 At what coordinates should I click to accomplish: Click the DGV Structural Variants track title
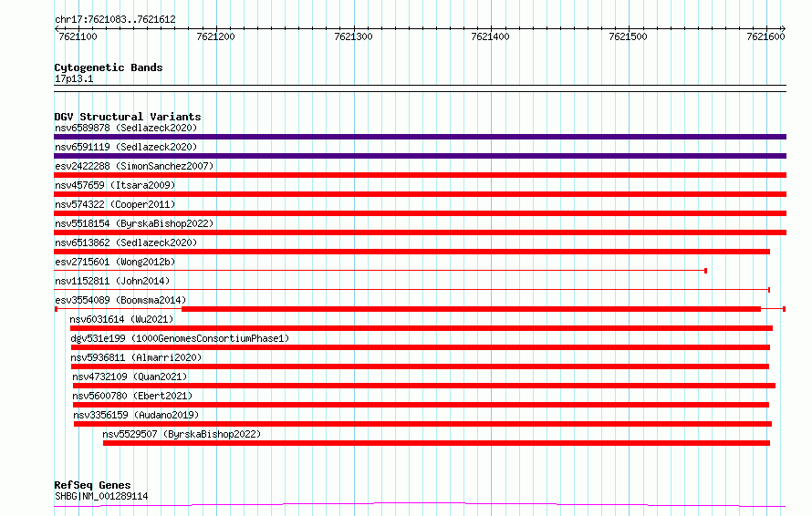(128, 117)
